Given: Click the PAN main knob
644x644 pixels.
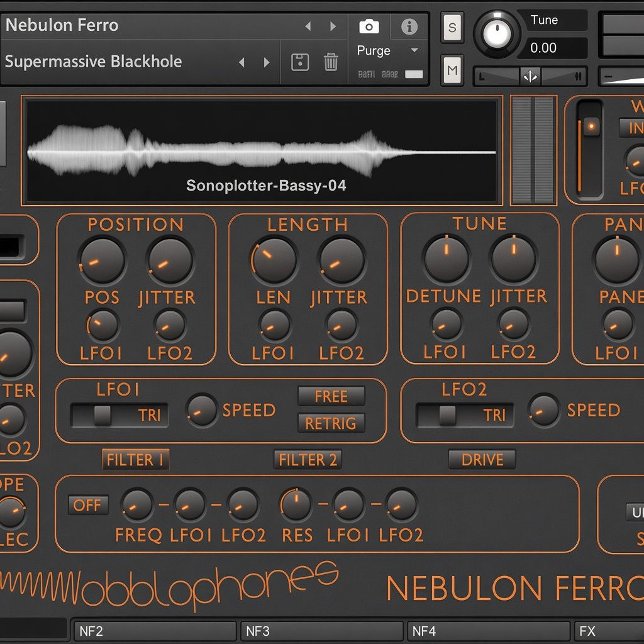Looking at the screenshot, I should coord(618,260).
